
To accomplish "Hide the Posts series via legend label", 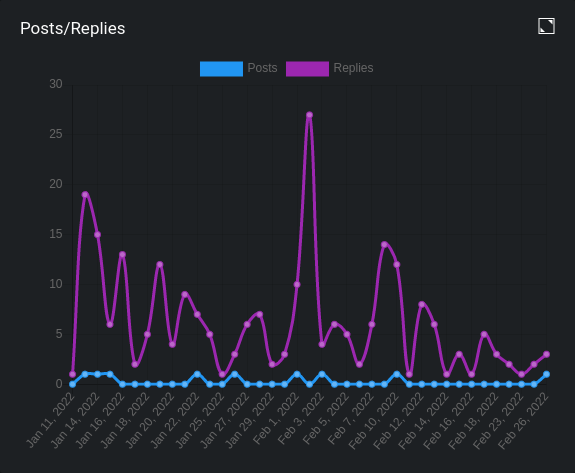I will click(x=262, y=68).
